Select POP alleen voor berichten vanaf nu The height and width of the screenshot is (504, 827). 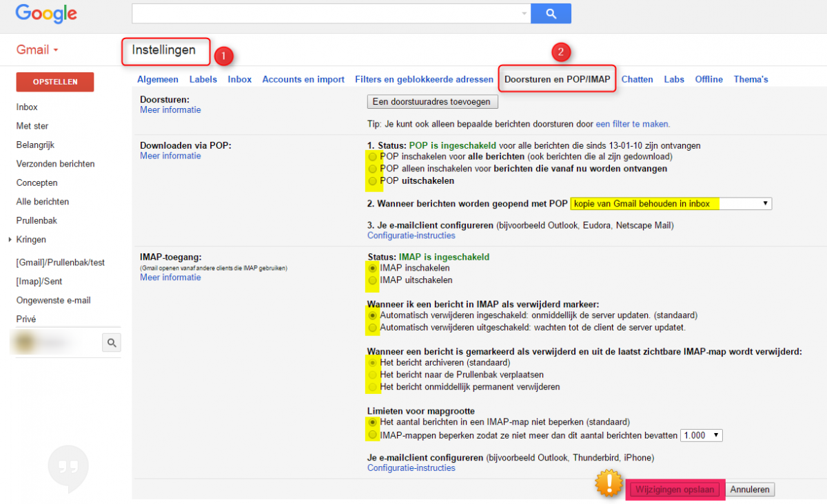(373, 169)
